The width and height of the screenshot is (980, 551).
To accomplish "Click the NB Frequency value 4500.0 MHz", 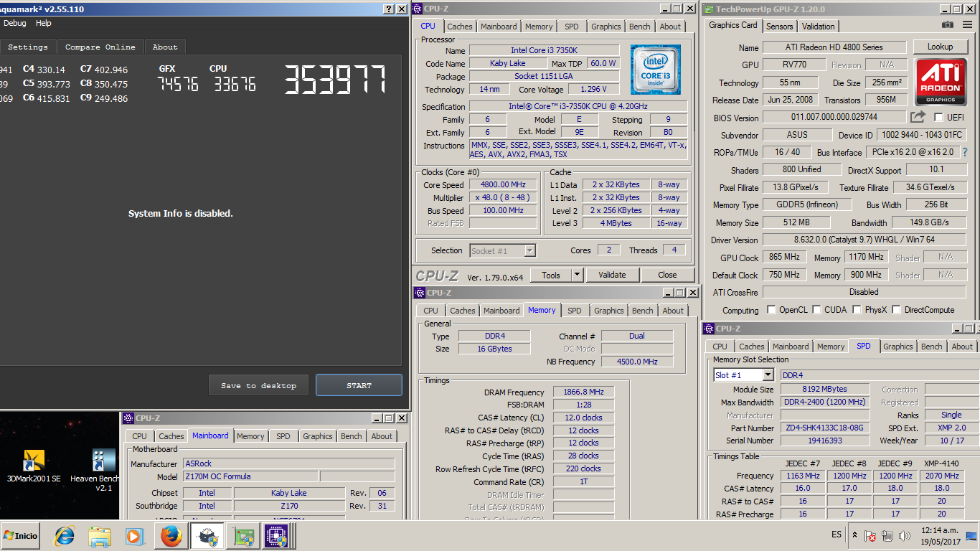I will tap(637, 362).
